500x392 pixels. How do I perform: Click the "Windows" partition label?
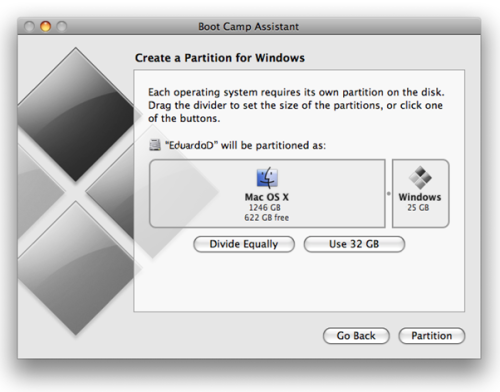point(420,197)
